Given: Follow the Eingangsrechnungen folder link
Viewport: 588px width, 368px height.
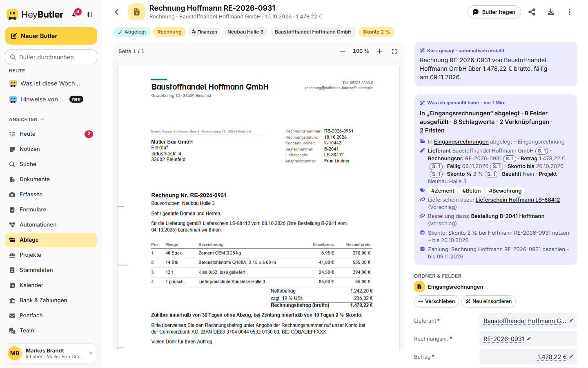Looking at the screenshot, I should (461, 141).
